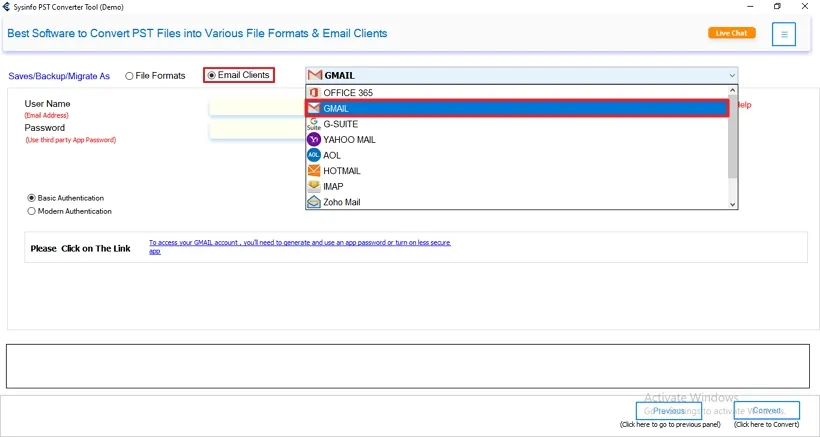Select the Email Clients radio button
Viewport: 820px width, 437px height.
click(238, 75)
